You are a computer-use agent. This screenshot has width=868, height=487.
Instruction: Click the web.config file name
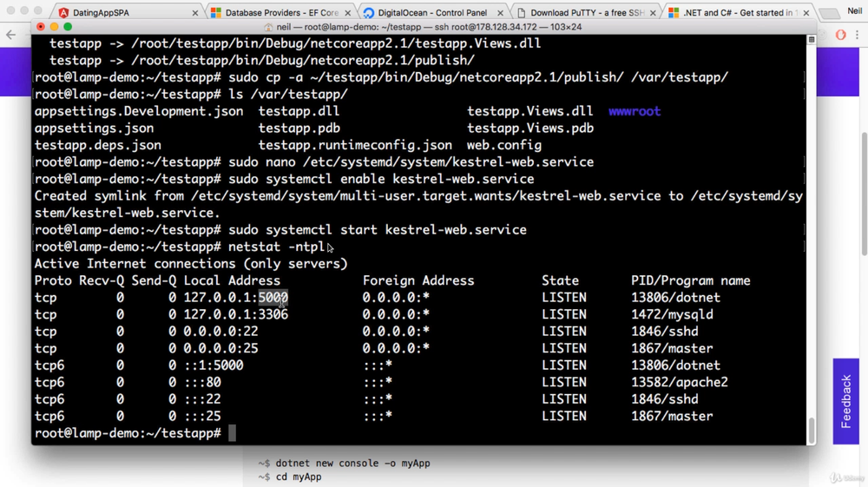tap(504, 145)
